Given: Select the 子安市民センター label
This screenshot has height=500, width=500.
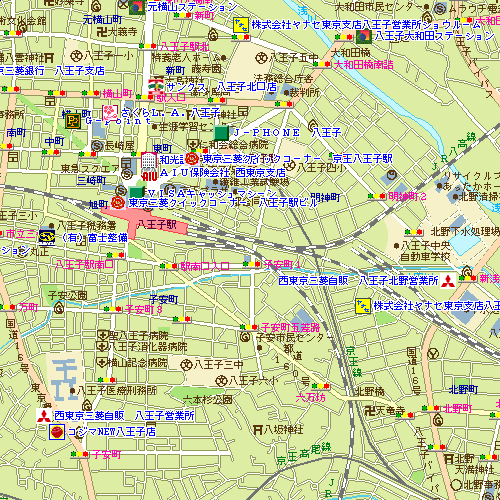Looking at the screenshot, I should pos(295,337).
